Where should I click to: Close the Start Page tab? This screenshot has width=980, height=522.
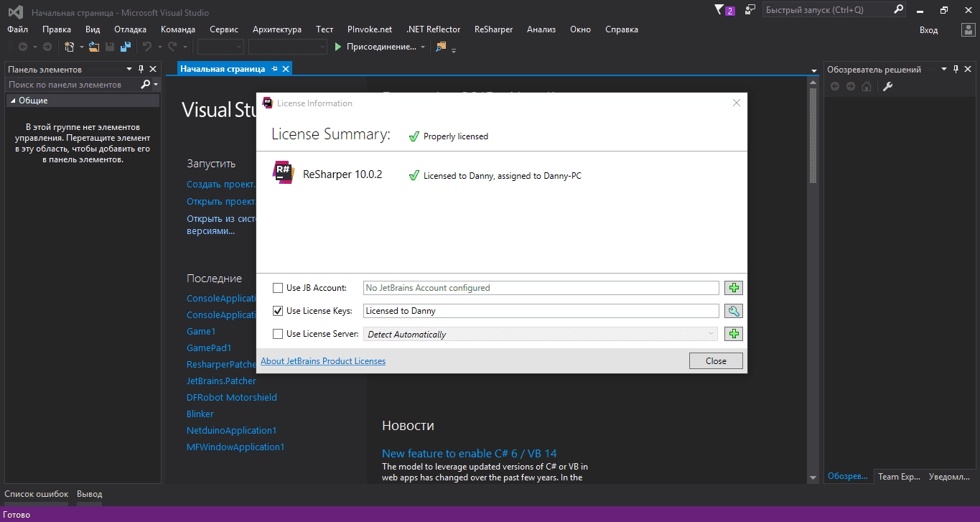point(286,69)
